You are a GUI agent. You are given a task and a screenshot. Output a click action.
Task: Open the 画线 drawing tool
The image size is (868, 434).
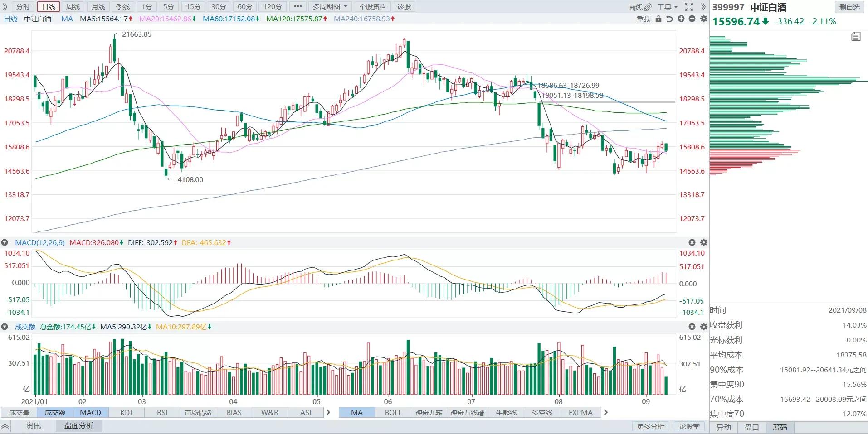(640, 7)
